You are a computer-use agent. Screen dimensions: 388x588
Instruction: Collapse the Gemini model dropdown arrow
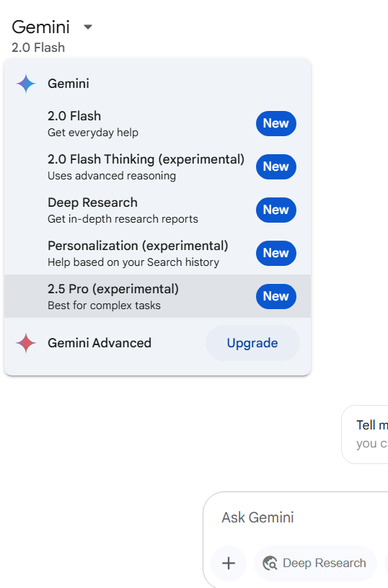tap(88, 27)
